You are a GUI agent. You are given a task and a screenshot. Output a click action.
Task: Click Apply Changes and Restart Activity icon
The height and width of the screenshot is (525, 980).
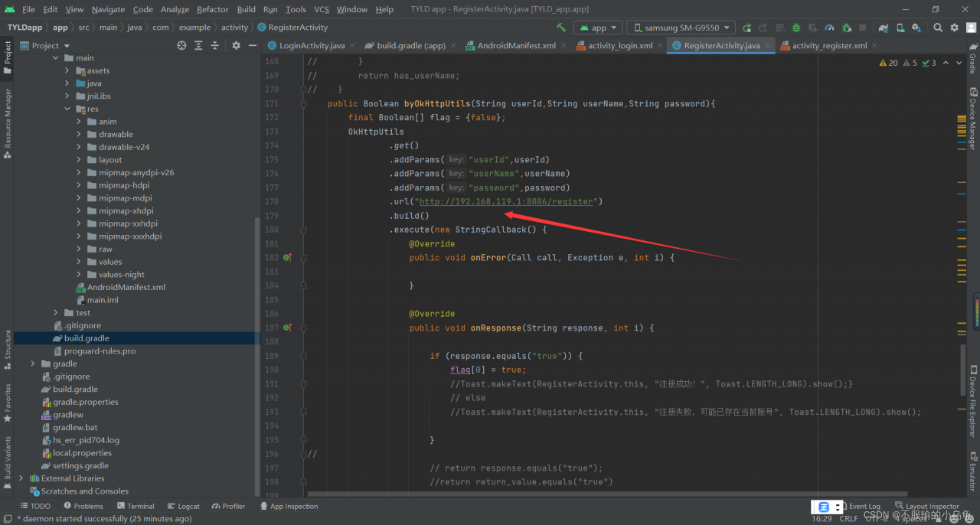763,28
